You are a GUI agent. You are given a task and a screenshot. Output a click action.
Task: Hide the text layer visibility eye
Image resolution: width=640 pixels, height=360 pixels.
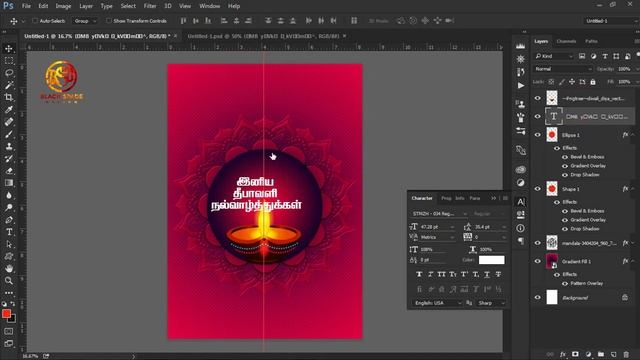pyautogui.click(x=538, y=116)
